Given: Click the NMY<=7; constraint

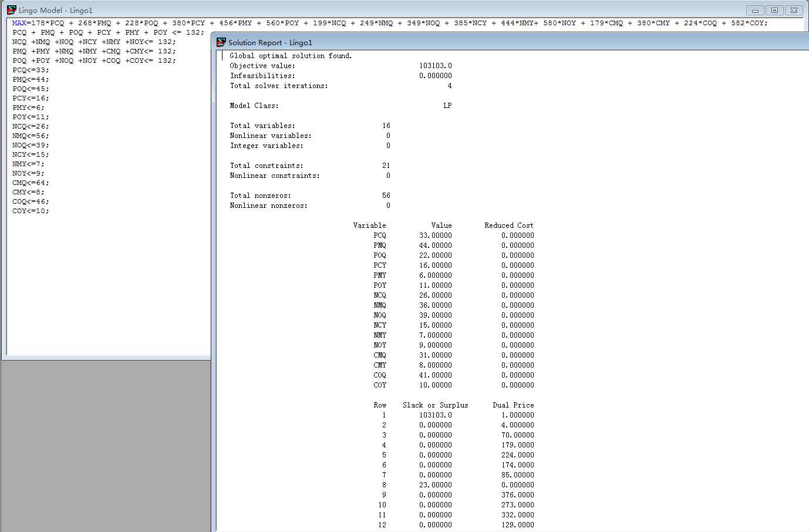Looking at the screenshot, I should (x=28, y=164).
